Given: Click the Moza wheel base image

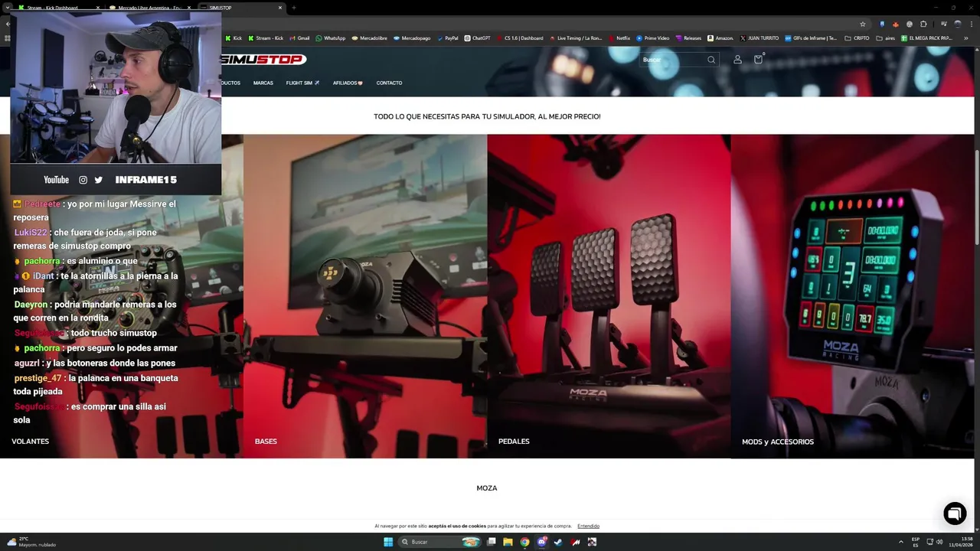Looking at the screenshot, I should 365,296.
